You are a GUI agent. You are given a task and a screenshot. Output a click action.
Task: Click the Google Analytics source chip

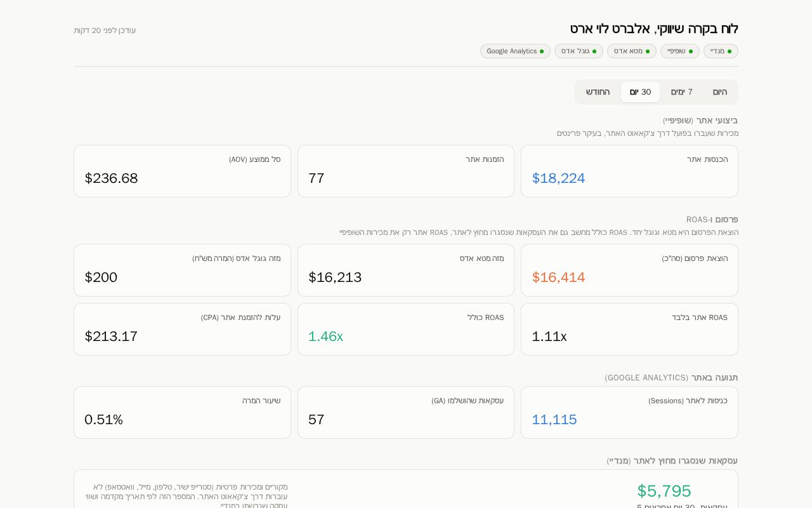click(x=515, y=51)
